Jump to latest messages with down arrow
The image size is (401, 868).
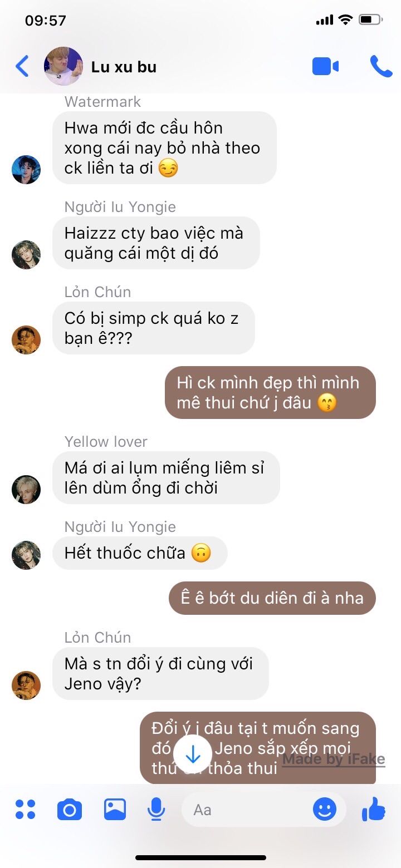click(192, 754)
